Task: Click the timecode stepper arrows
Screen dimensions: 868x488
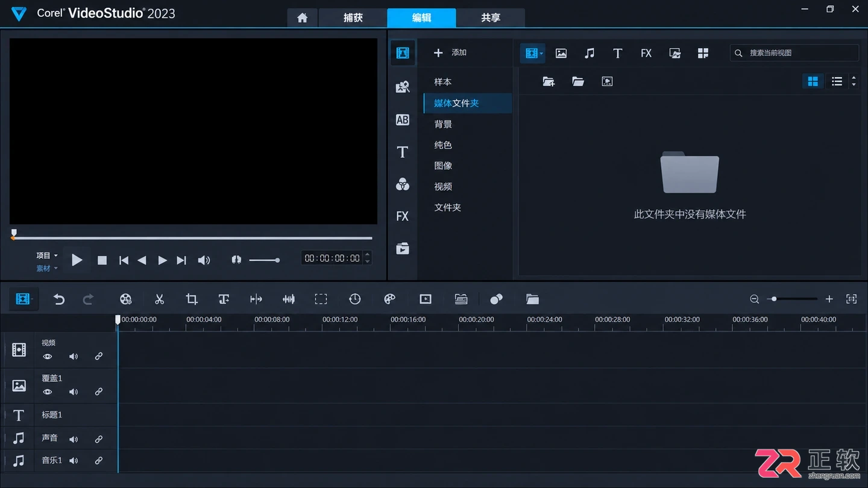Action: (x=368, y=258)
